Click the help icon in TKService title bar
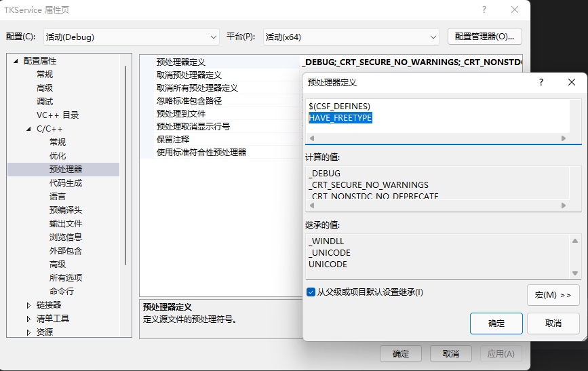The height and width of the screenshot is (371, 588). tap(484, 9)
